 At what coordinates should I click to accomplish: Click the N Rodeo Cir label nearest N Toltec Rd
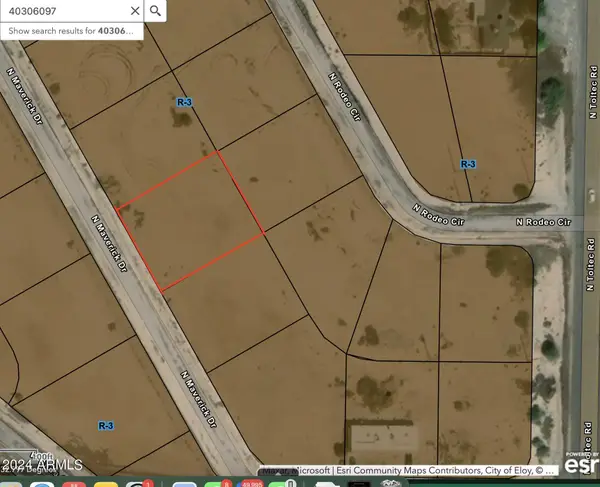542,221
